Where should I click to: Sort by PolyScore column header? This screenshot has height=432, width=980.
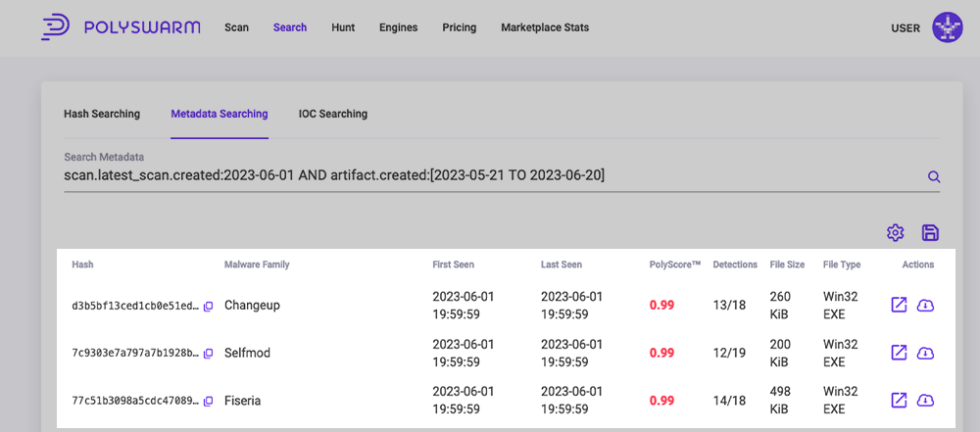coord(675,264)
